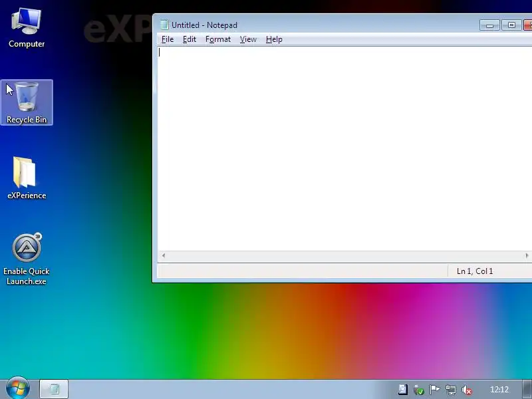
Task: Minimize the Notepad window
Action: [x=489, y=25]
